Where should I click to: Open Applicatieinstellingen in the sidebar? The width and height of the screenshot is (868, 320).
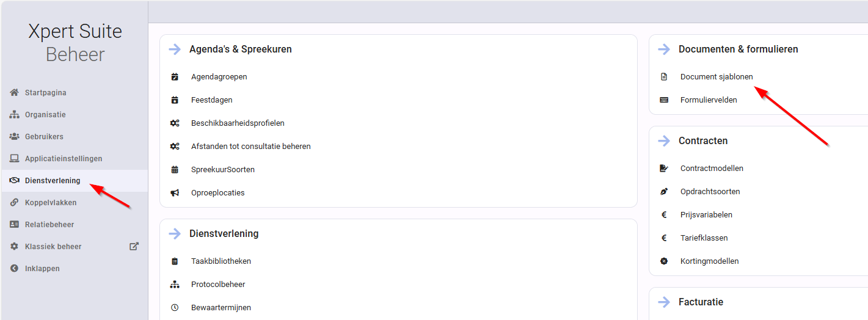pyautogui.click(x=75, y=159)
